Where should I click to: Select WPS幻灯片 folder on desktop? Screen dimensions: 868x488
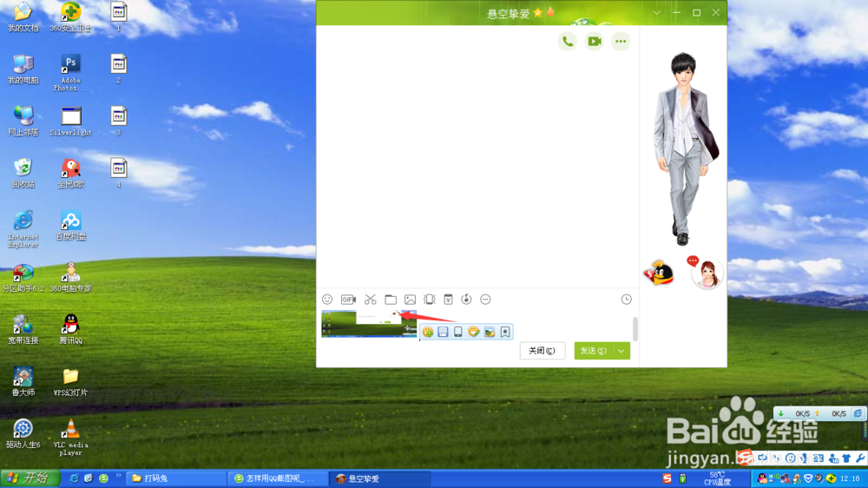coord(71,382)
